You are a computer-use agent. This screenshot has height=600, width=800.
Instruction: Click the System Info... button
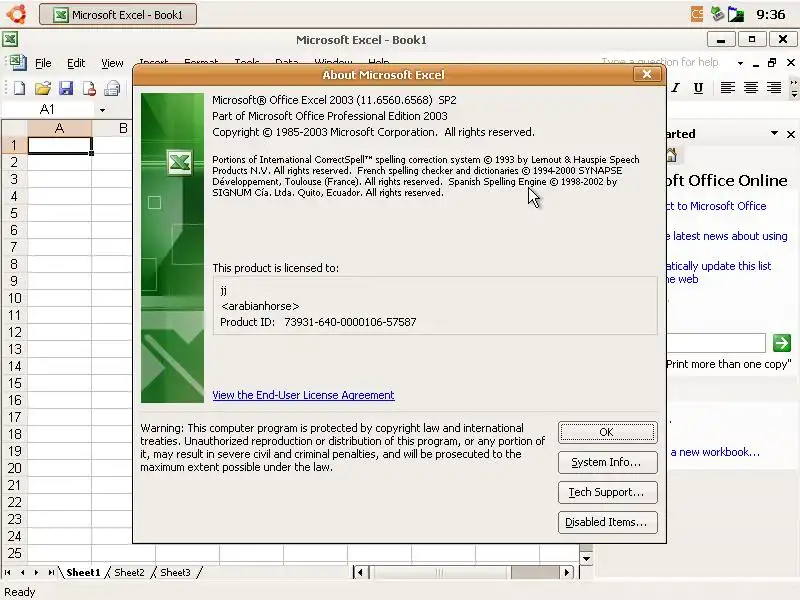pyautogui.click(x=607, y=462)
